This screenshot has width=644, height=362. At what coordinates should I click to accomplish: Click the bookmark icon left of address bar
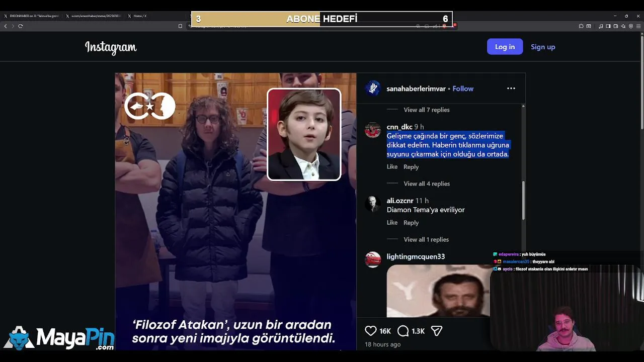click(180, 26)
